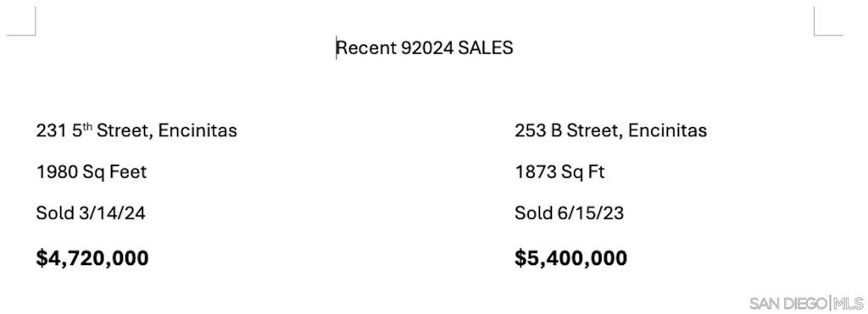Click the zip code '92024' in the heading
Image resolution: width=868 pixels, height=314 pixels.
(x=427, y=47)
